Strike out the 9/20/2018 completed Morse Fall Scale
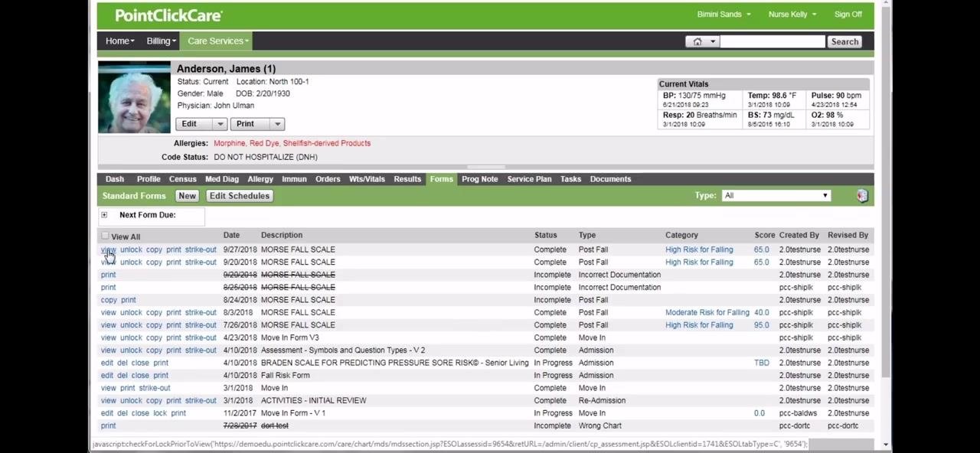 click(201, 262)
